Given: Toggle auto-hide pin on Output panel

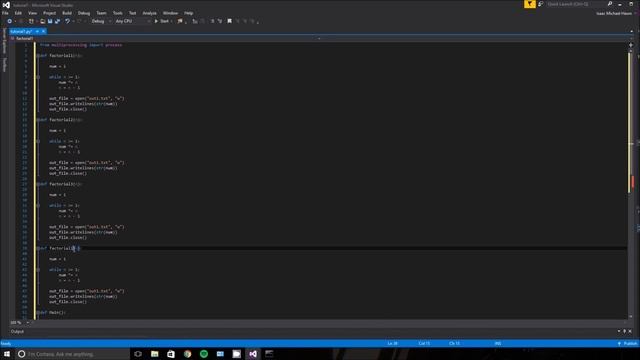Looking at the screenshot, I should (624, 331).
